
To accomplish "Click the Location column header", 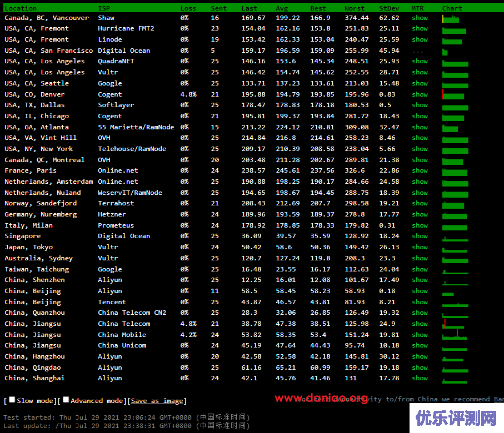I will coord(21,8).
